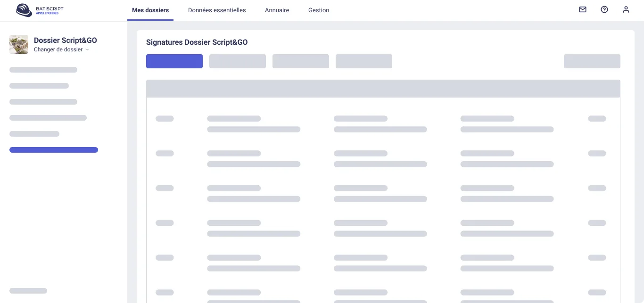Viewport: 644px width, 303px height.
Task: Switch to Mes dossiers tab
Action: 150,10
